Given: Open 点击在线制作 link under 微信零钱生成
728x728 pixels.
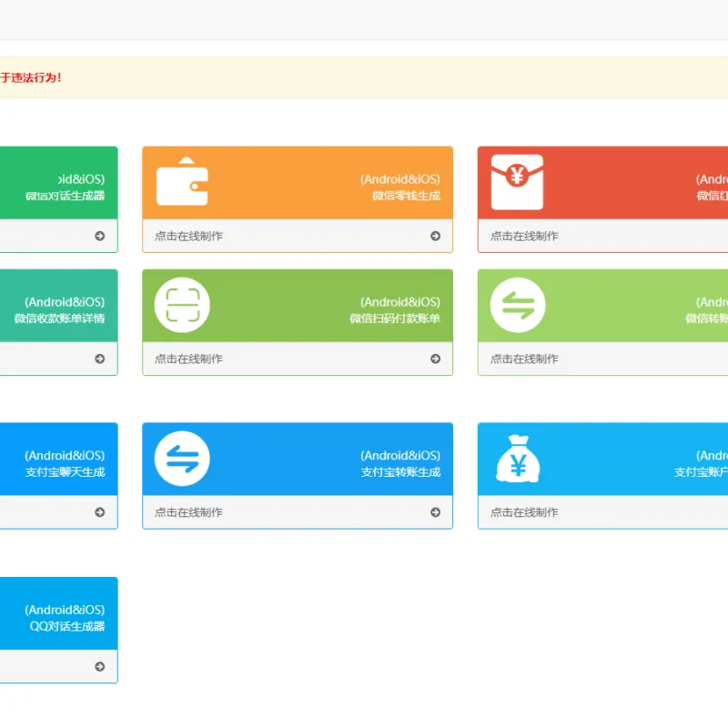Looking at the screenshot, I should click(188, 236).
